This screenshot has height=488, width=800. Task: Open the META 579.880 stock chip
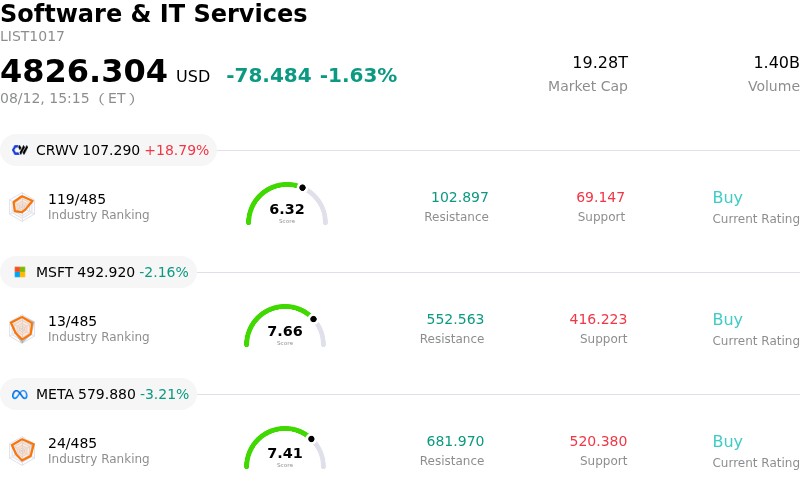click(98, 394)
